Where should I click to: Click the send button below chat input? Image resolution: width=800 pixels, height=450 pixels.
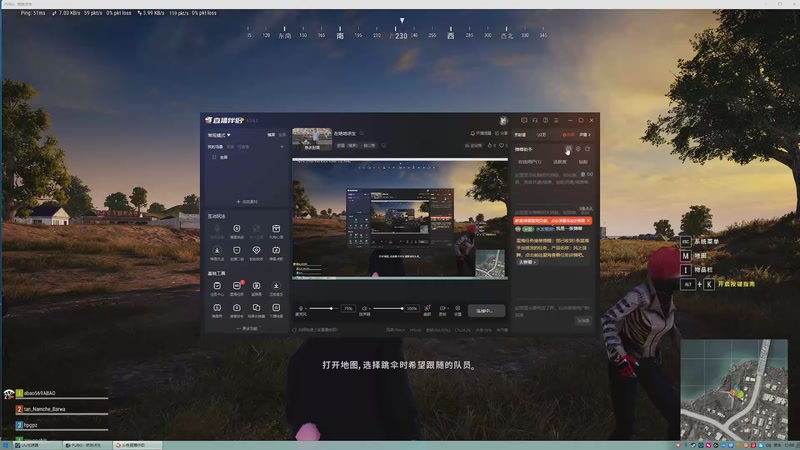coord(583,320)
